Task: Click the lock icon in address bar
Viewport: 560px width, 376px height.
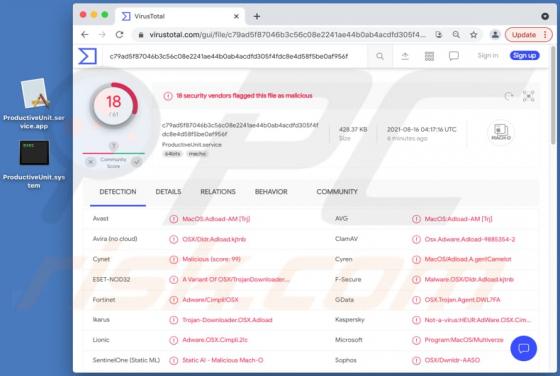Action: (141, 35)
